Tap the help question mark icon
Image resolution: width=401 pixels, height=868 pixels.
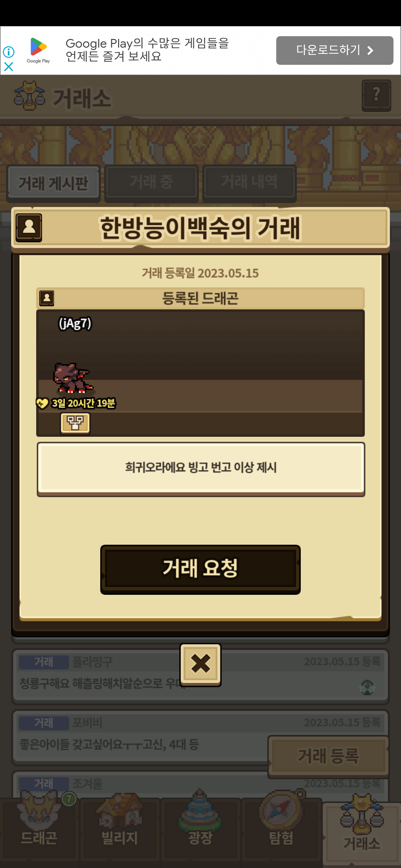coord(376,95)
